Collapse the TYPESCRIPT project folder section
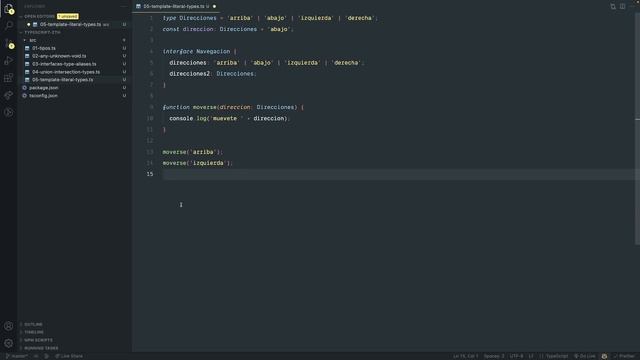640x360 pixels. pos(41,32)
